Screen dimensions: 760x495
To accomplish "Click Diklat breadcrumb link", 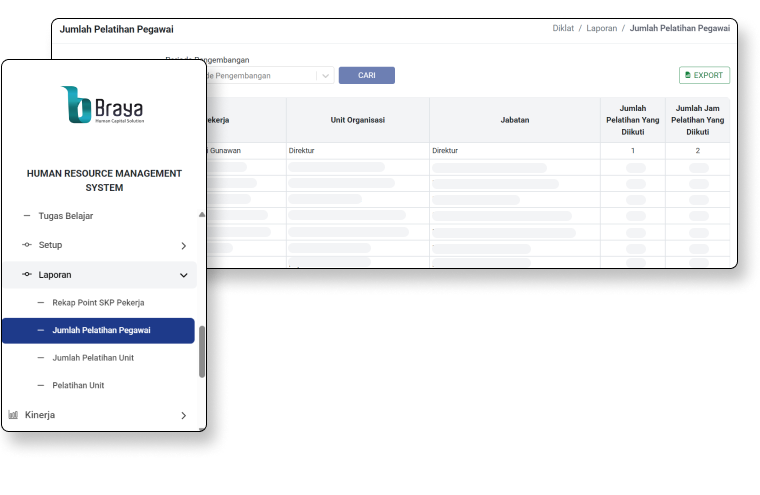I will point(565,29).
